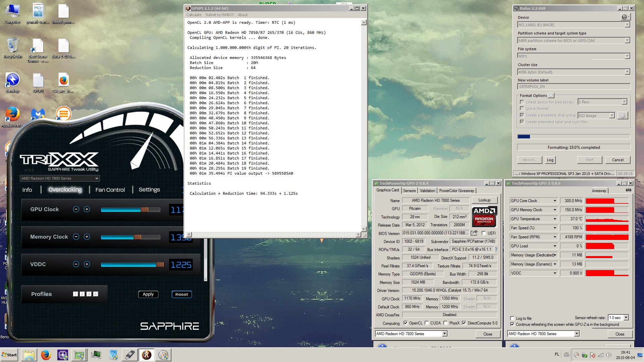
Task: Enable the Log to file checkbox
Action: 512,318
